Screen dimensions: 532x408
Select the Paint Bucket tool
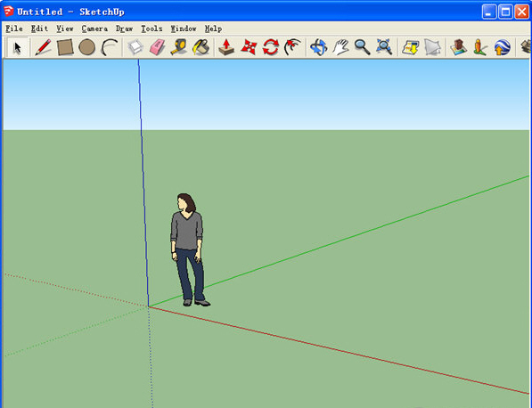pyautogui.click(x=201, y=47)
